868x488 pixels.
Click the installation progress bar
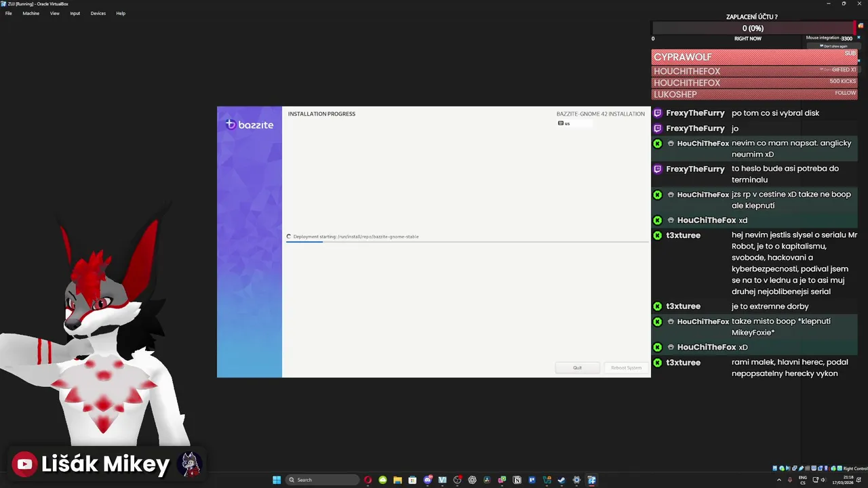467,241
